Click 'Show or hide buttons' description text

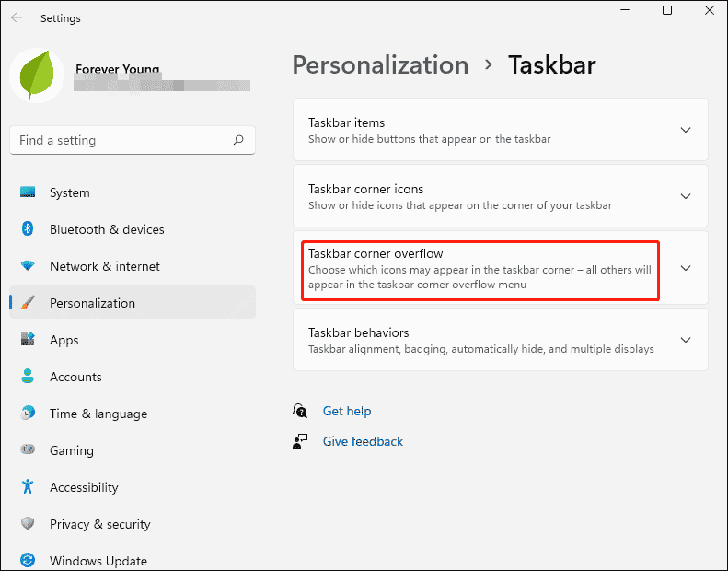coord(430,139)
